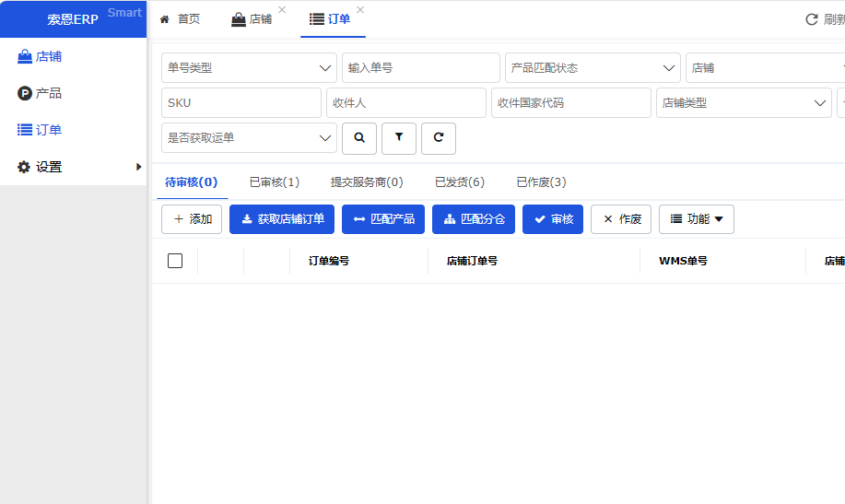Toggle the select-all checkbox in table header
Screen dimensions: 845x504
click(x=175, y=261)
